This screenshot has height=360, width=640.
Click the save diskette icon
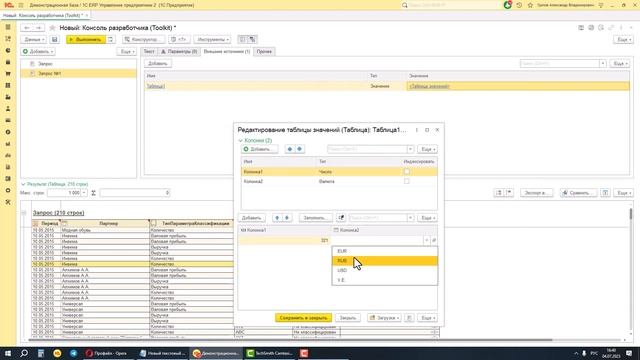tap(54, 39)
